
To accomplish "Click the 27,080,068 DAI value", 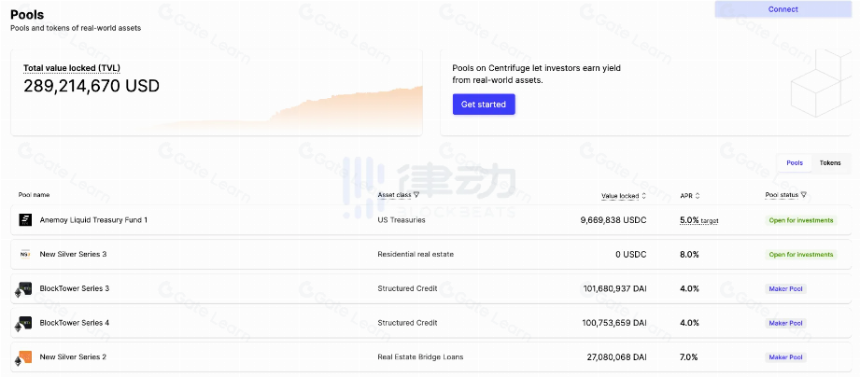I will (x=616, y=357).
